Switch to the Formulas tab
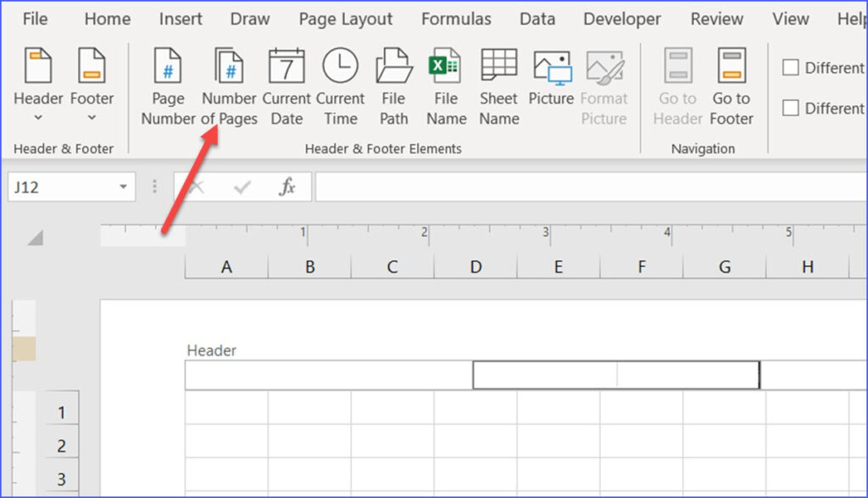This screenshot has width=868, height=498. pyautogui.click(x=456, y=19)
